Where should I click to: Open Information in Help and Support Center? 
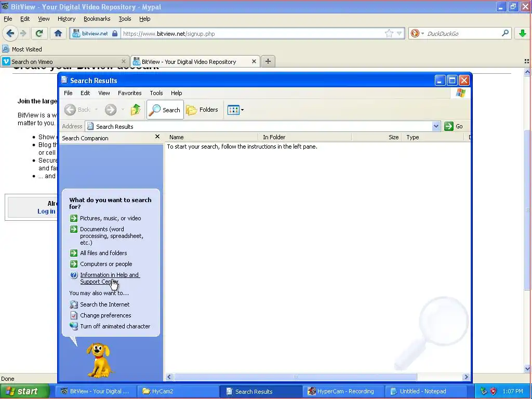(x=109, y=278)
